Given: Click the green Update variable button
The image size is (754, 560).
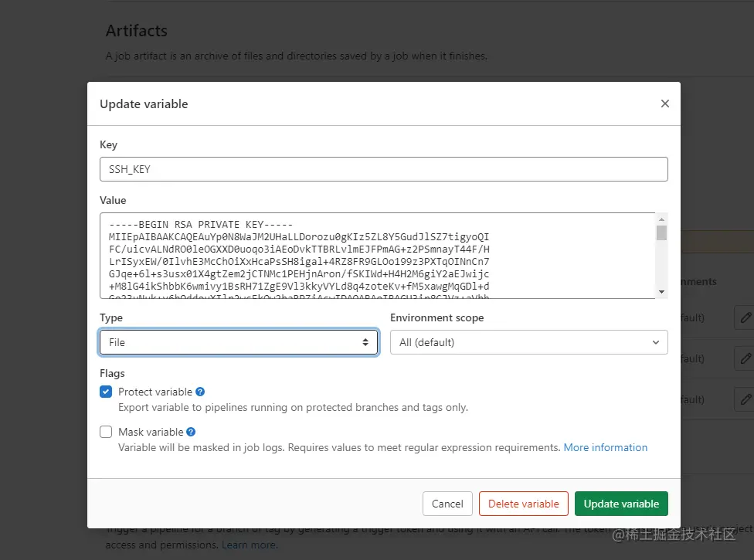Looking at the screenshot, I should (621, 504).
